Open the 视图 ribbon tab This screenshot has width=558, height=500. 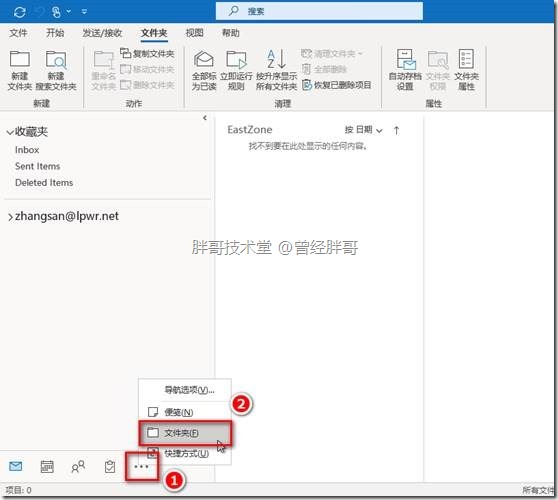194,33
